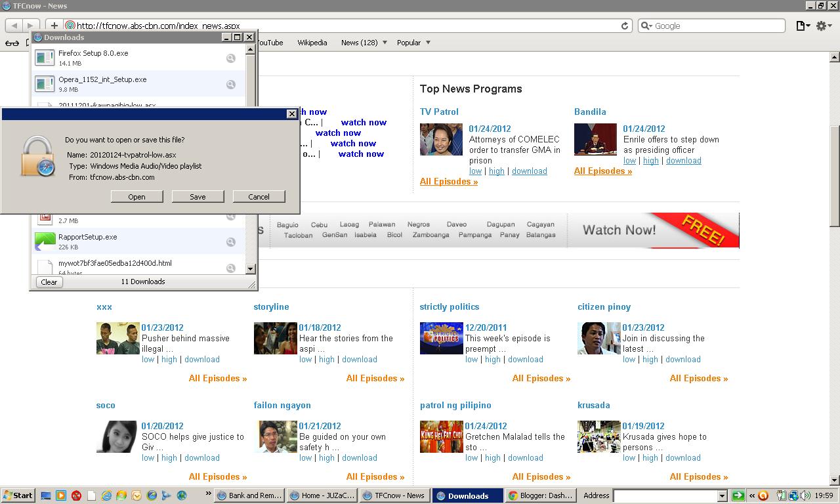Click the Show Desktop quick launch icon
The width and height of the screenshot is (840, 504).
[x=46, y=495]
